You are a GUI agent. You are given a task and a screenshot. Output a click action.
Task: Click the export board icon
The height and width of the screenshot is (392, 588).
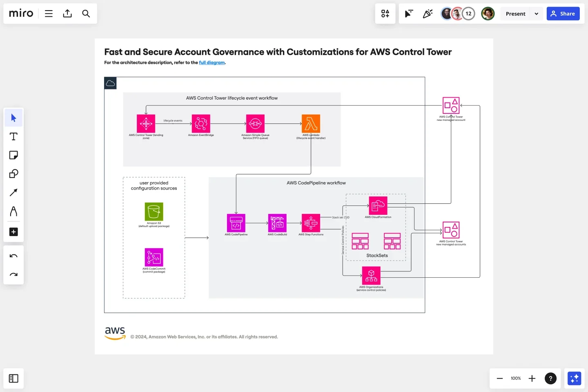pyautogui.click(x=67, y=13)
